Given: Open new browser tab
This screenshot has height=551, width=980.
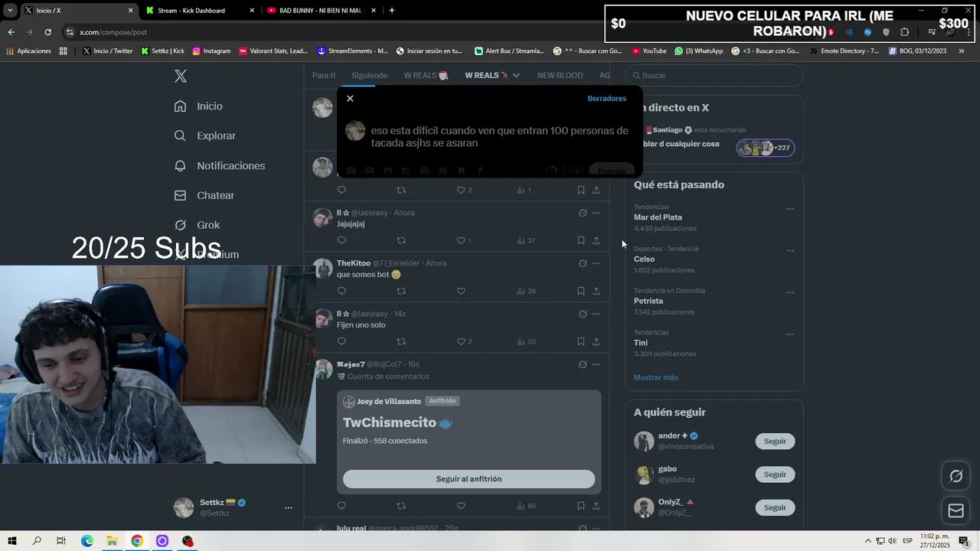Looking at the screenshot, I should coord(392,11).
